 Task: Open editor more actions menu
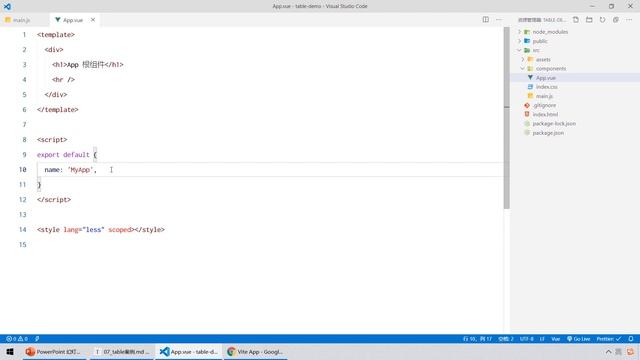(x=499, y=20)
